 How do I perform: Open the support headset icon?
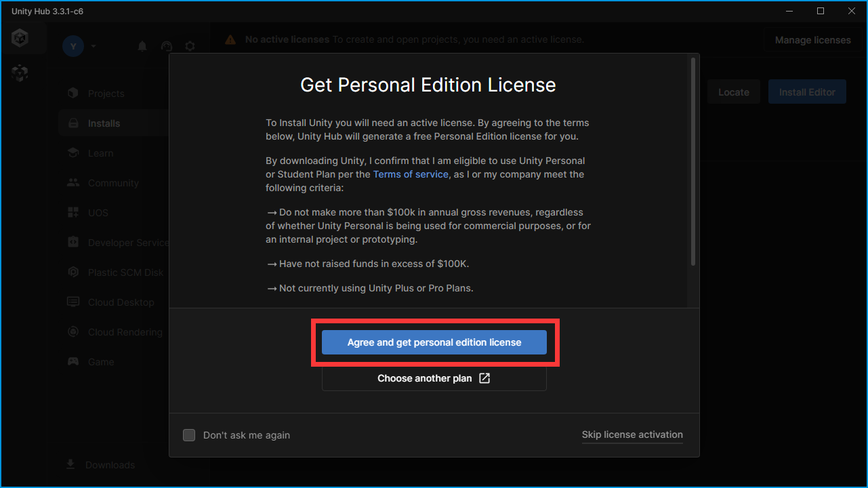(x=166, y=46)
